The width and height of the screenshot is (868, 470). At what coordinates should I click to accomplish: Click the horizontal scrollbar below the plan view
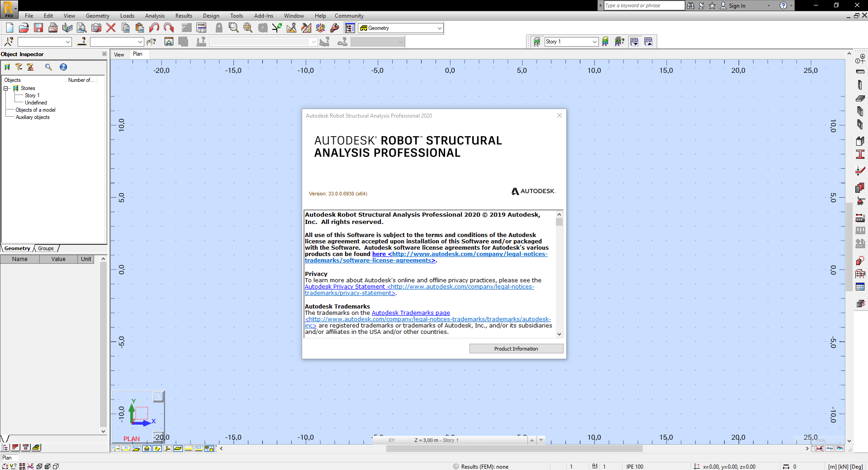[514, 448]
